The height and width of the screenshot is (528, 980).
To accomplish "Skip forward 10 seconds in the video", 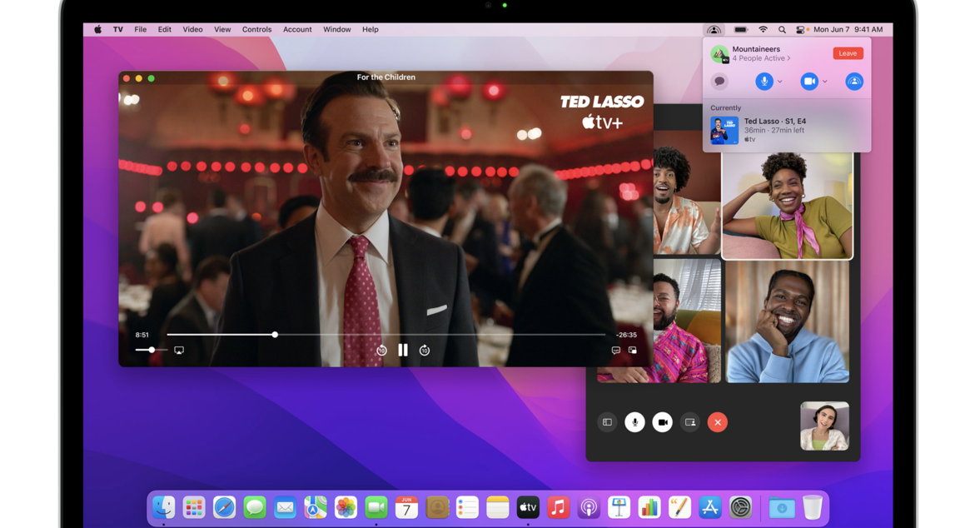I will (x=425, y=351).
